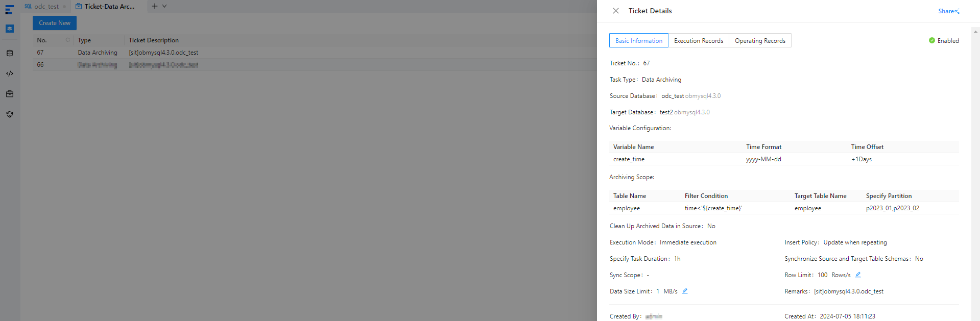Image resolution: width=980 pixels, height=321 pixels.
Task: Switch to the Execution Records tab
Action: (698, 41)
